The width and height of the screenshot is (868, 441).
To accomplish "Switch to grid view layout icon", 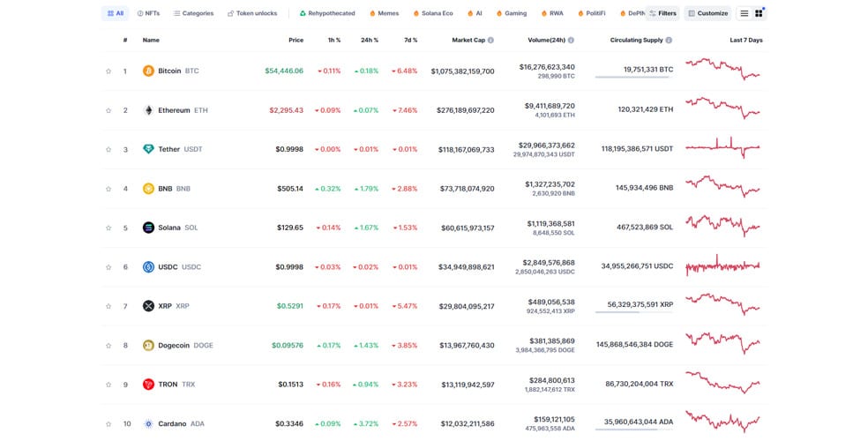I will pos(759,13).
